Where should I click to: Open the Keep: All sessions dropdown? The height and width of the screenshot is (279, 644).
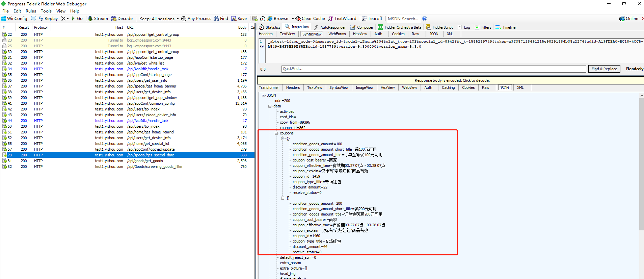point(159,19)
